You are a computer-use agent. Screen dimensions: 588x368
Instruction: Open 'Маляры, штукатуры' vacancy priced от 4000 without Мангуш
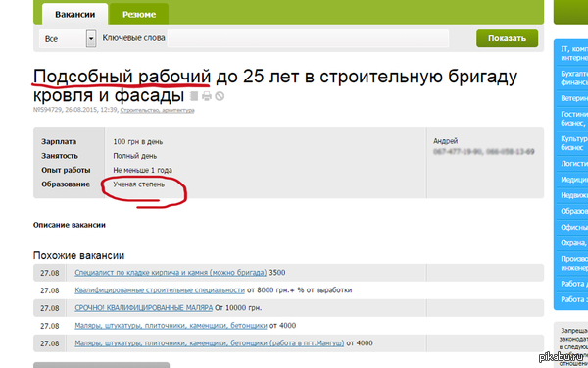171,326
